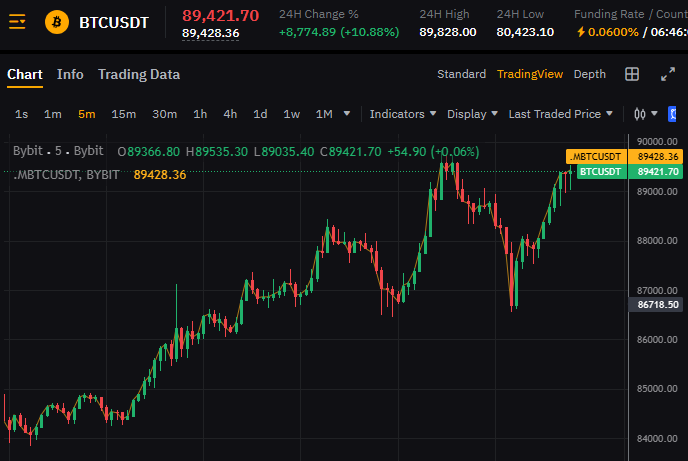Click the C89421.70 close value in legend

click(351, 152)
